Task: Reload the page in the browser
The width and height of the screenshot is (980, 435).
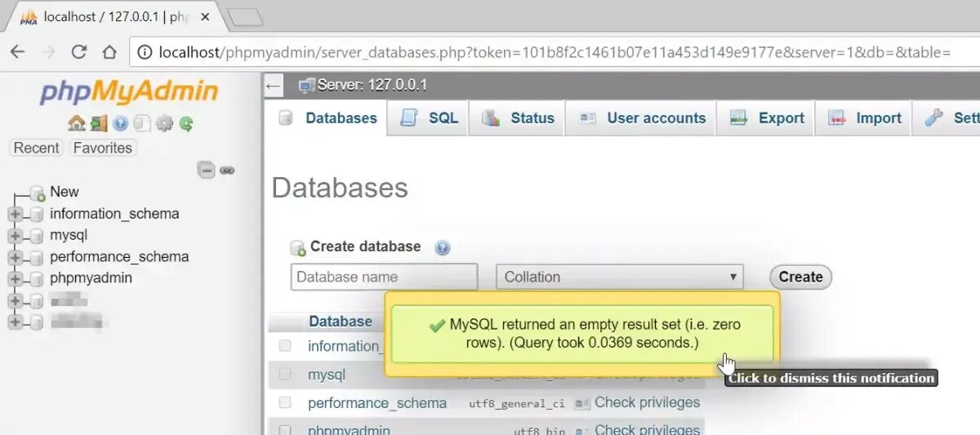Action: (79, 52)
